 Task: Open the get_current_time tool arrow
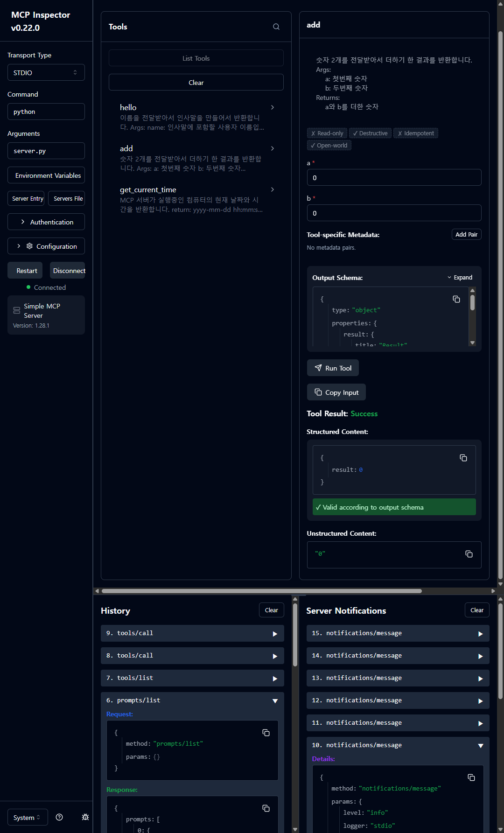(273, 189)
